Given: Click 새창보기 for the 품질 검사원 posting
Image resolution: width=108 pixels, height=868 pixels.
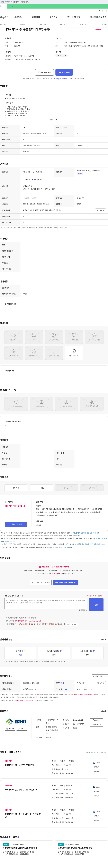Looking at the screenshot, I should pyautogui.click(x=97, y=796).
